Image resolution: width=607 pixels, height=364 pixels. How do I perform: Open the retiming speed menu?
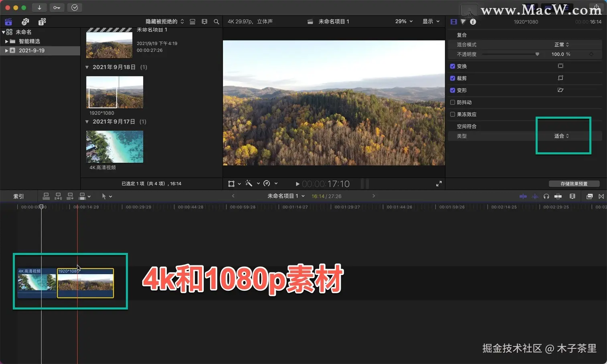(x=270, y=184)
